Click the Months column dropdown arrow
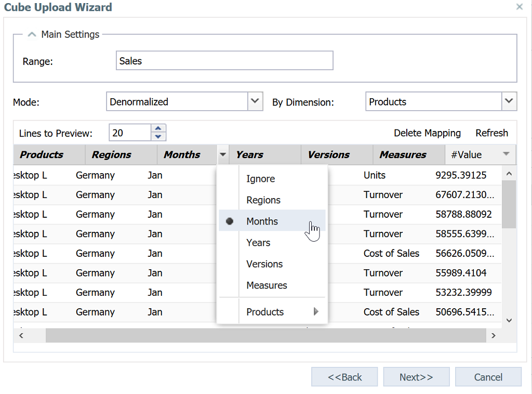Screen dimensions: 532x394 [x=223, y=155]
